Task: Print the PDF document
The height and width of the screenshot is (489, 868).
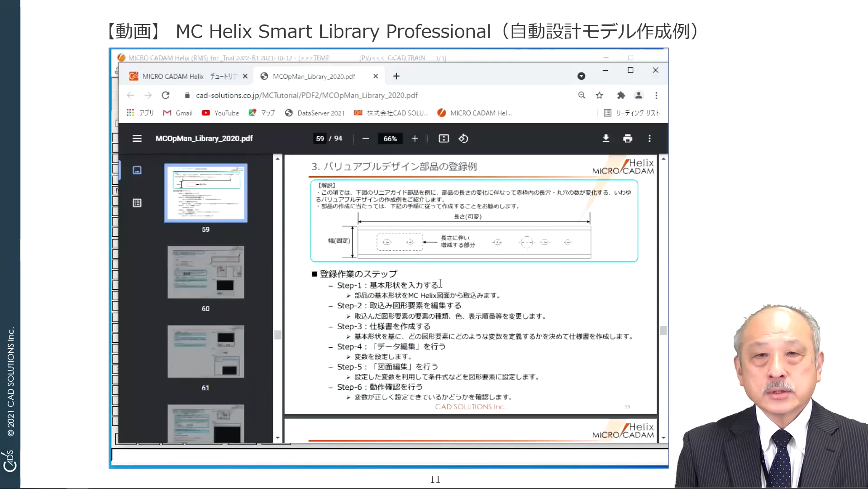Action: [x=627, y=139]
